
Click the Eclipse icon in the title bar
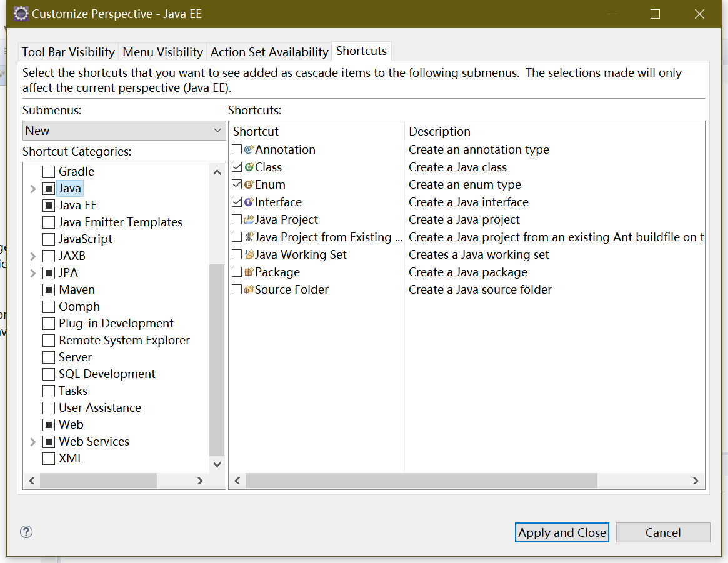[21, 14]
